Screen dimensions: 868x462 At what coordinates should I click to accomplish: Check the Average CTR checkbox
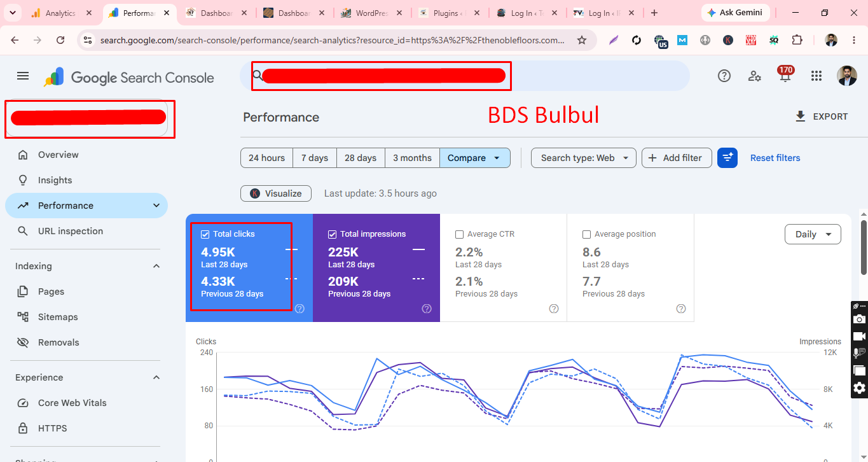point(459,234)
